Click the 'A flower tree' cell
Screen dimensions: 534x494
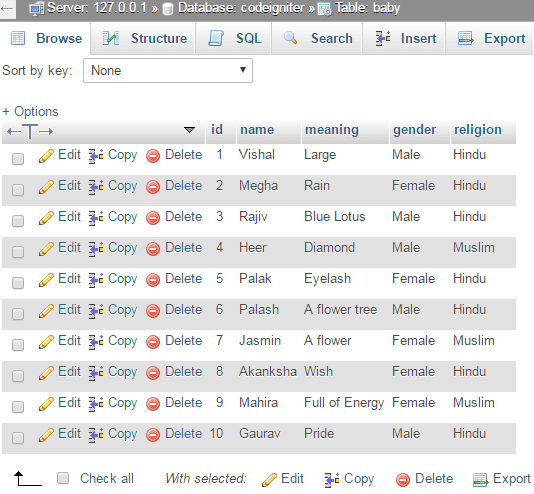point(341,310)
